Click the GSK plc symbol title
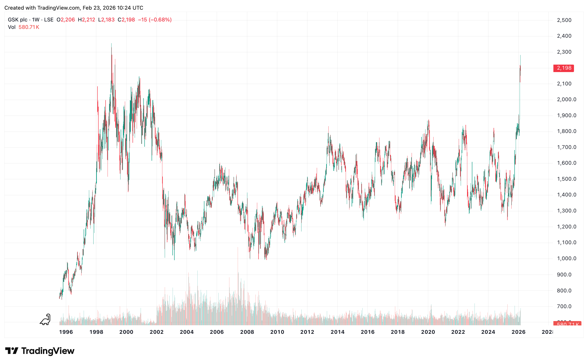 pyautogui.click(x=18, y=20)
